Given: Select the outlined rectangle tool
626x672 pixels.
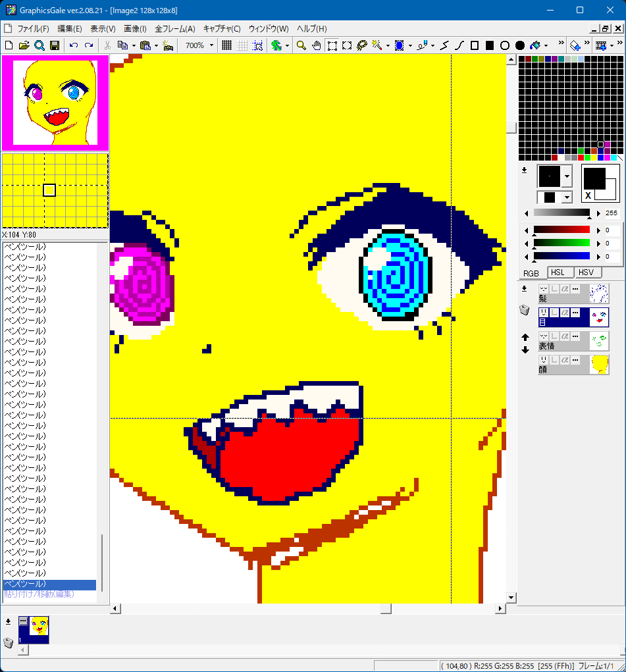Looking at the screenshot, I should click(475, 45).
